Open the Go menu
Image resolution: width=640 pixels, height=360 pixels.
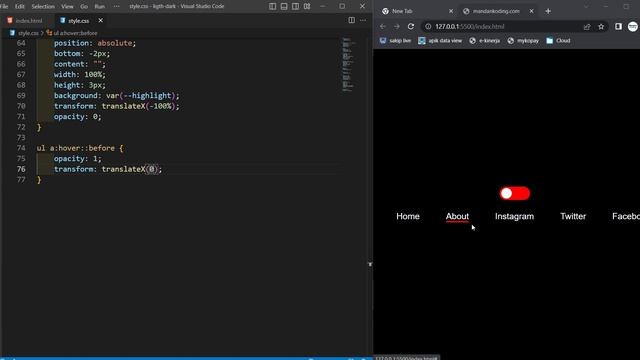[x=84, y=6]
